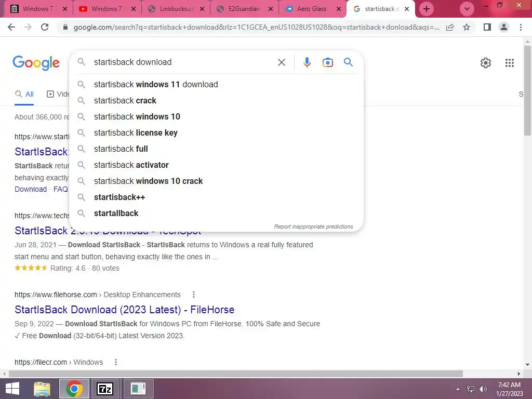Choose suggestion startallback

[216, 214]
